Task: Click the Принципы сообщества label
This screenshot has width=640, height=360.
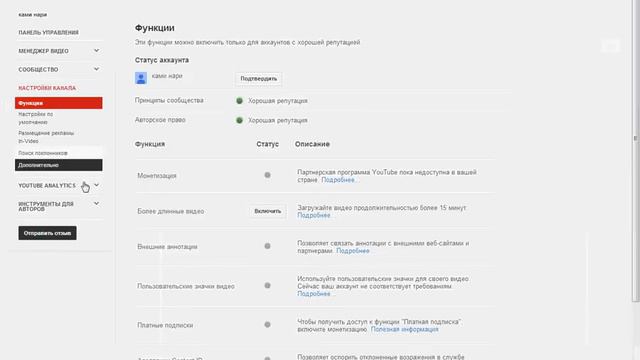Action: click(x=169, y=100)
